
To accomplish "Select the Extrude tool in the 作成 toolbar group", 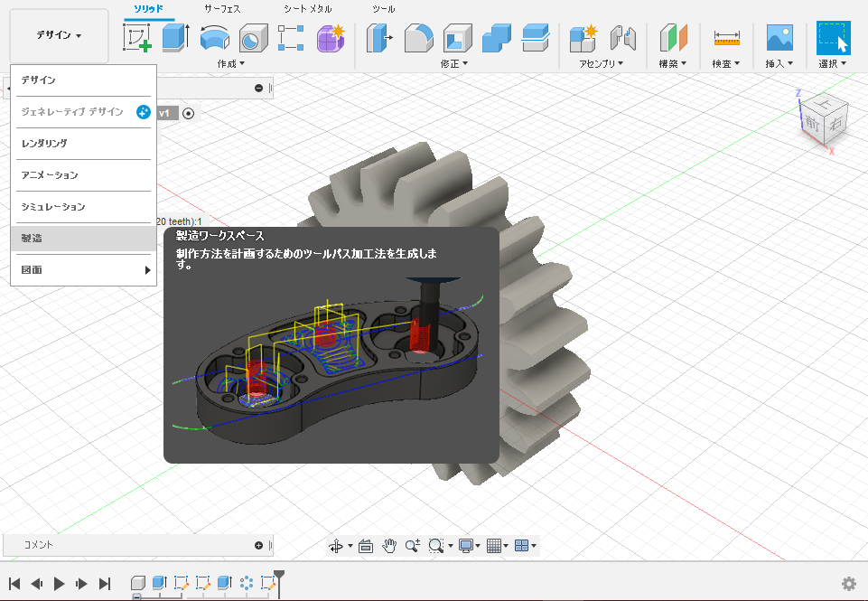I will 176,38.
